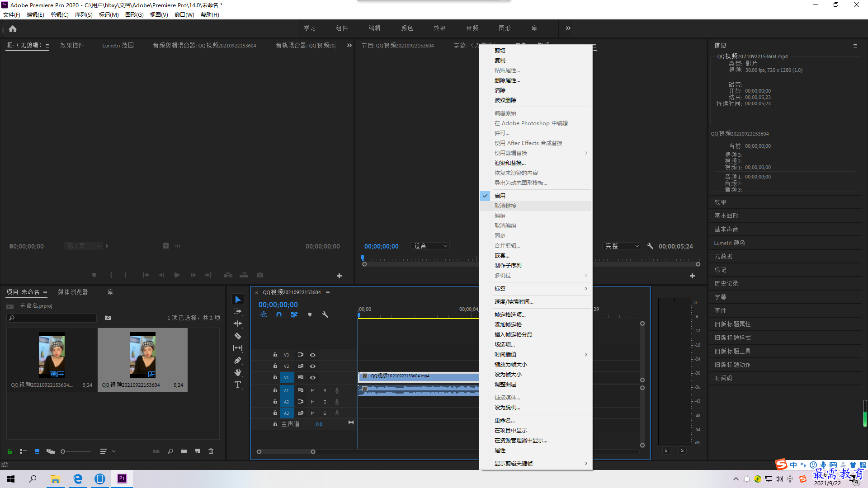Screen dimensions: 868x488
Task: Click the new bin folder icon
Action: [184, 451]
